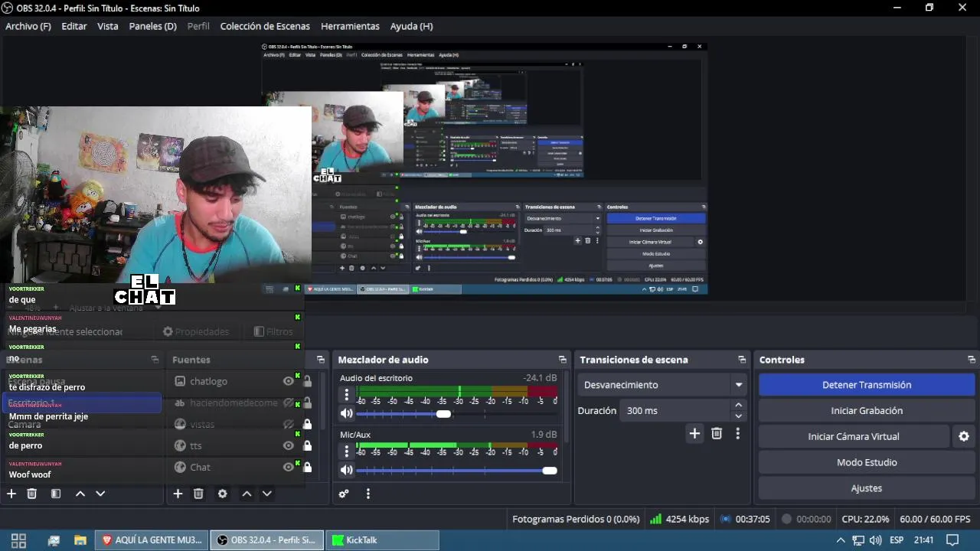Click Iniciar Grabación button
The width and height of the screenshot is (980, 551).
[867, 411]
